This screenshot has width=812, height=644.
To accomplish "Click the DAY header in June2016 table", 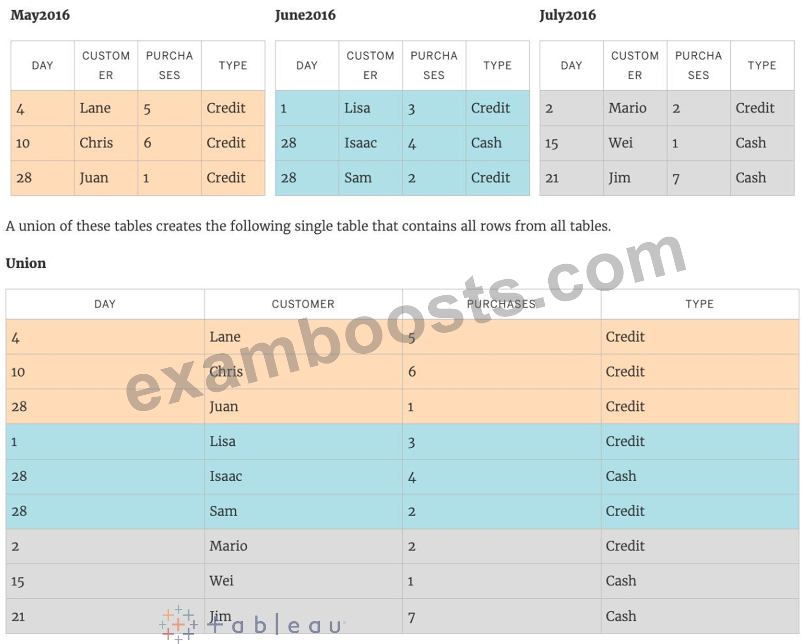I will 307,65.
